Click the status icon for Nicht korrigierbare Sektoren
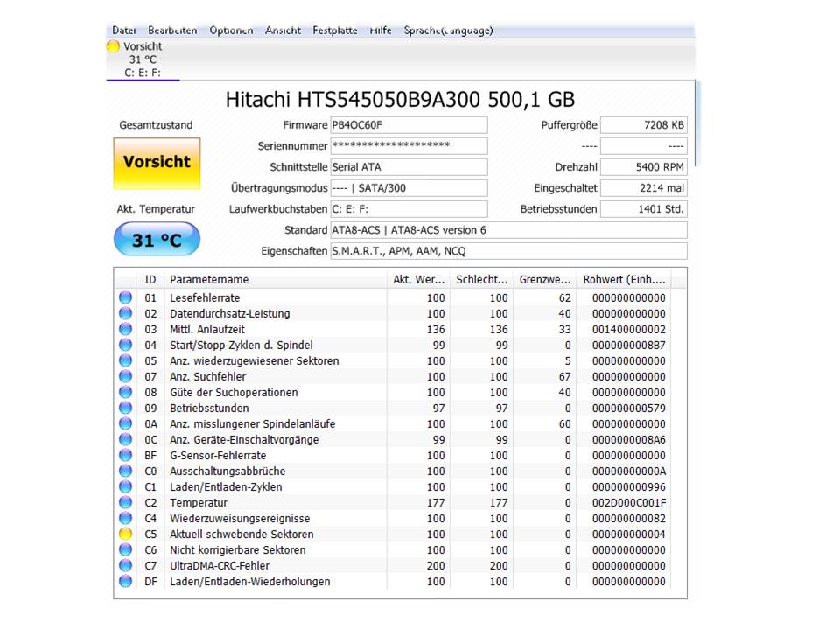 point(125,549)
